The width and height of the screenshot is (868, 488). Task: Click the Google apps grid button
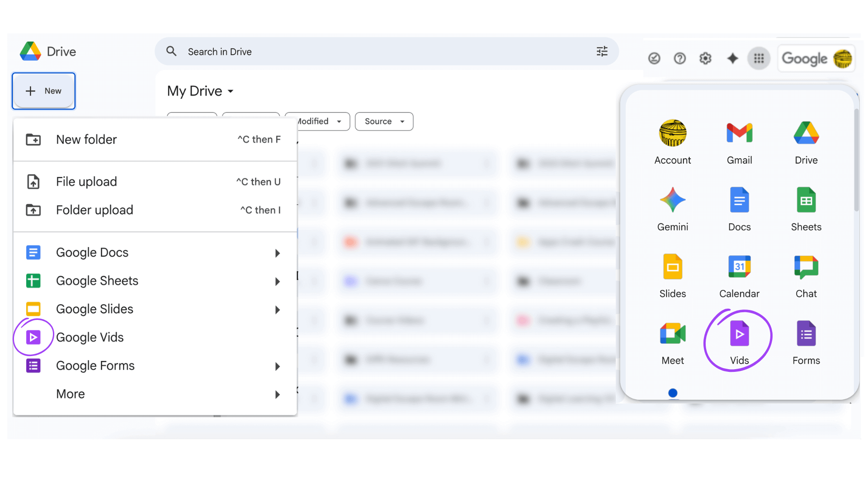tap(759, 58)
